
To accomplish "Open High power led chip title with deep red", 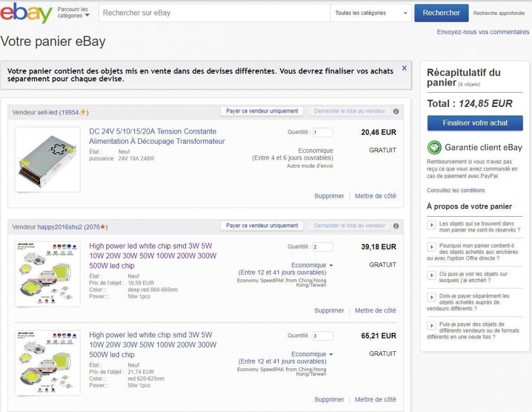I will 153,256.
